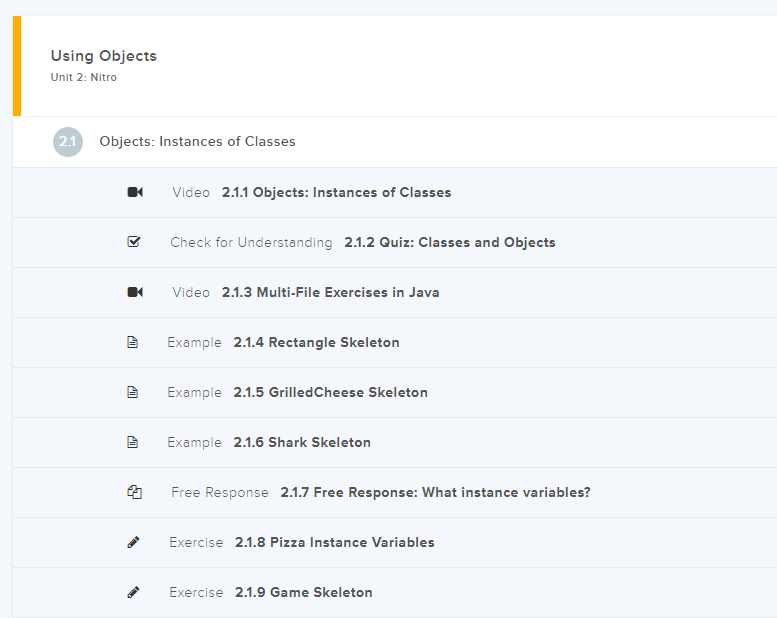The image size is (777, 618).
Task: Open 2.1.7 Free Response: What instance variables?
Action: (435, 492)
